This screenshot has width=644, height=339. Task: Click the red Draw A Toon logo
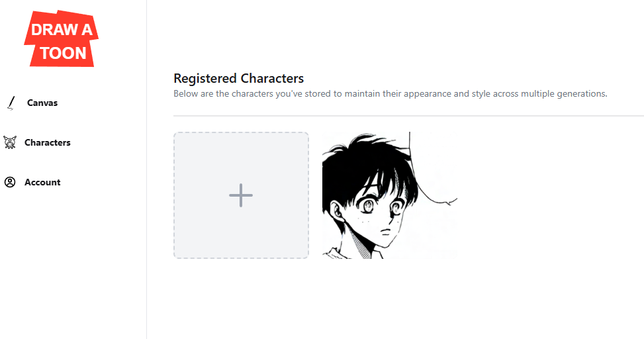pos(61,38)
